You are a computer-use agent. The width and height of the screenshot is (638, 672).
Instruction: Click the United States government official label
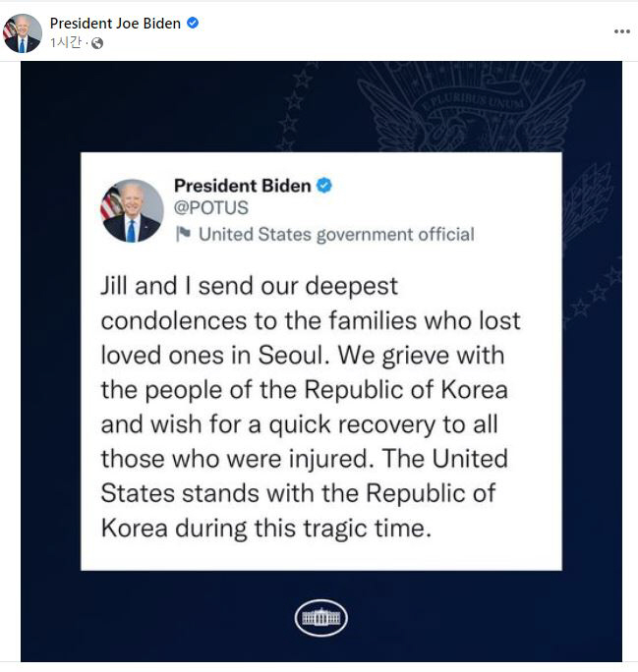336,234
